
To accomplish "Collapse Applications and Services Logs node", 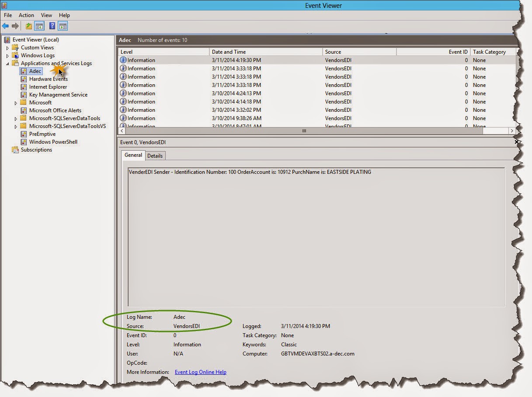I will tap(7, 63).
